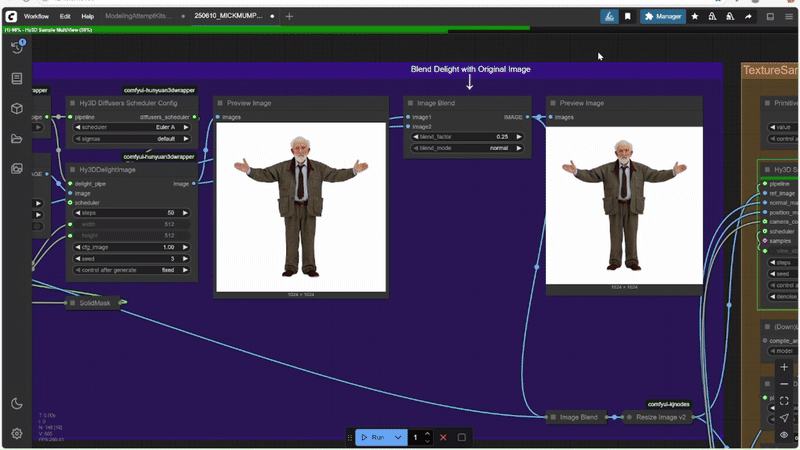Open the hamburger menu at top right
Image resolution: width=800 pixels, height=450 pixels.
(x=789, y=16)
